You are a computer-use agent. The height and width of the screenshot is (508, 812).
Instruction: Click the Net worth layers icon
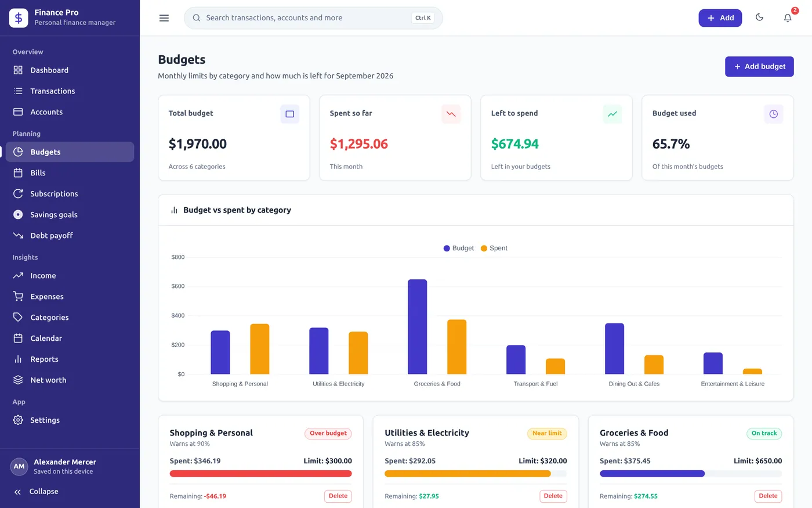(18, 380)
